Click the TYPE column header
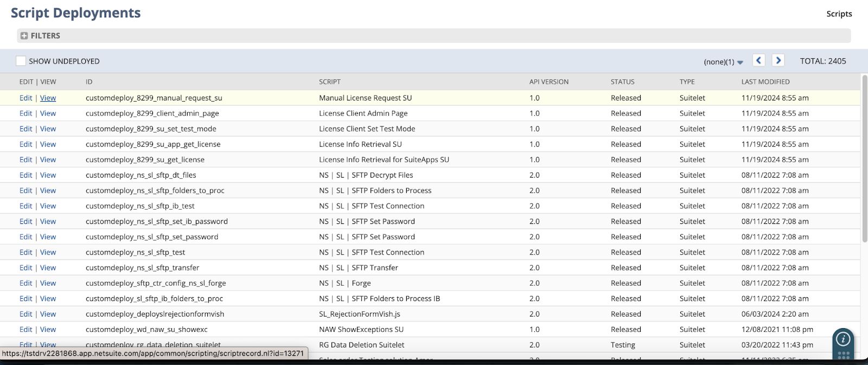 point(687,82)
